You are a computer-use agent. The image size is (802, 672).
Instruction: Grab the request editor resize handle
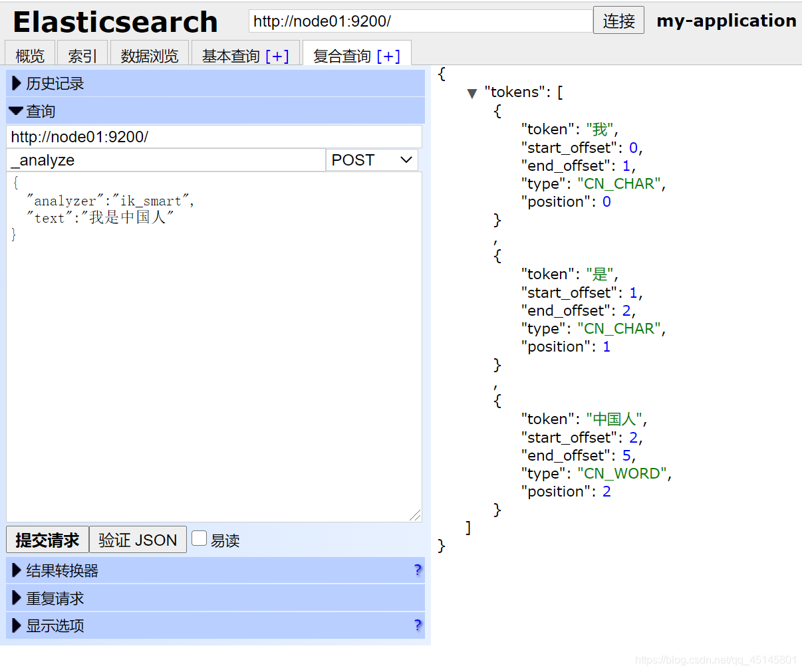(x=416, y=515)
